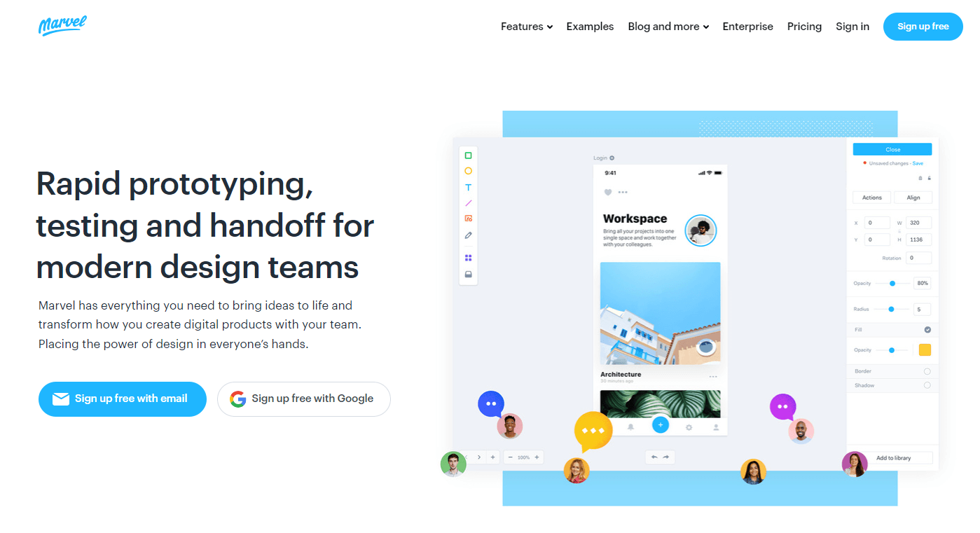Open the purple components grid icon

tap(468, 258)
